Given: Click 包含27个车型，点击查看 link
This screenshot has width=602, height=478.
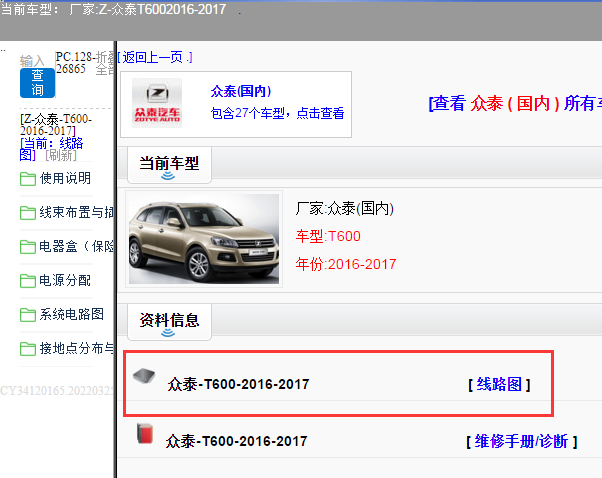Looking at the screenshot, I should [x=277, y=113].
